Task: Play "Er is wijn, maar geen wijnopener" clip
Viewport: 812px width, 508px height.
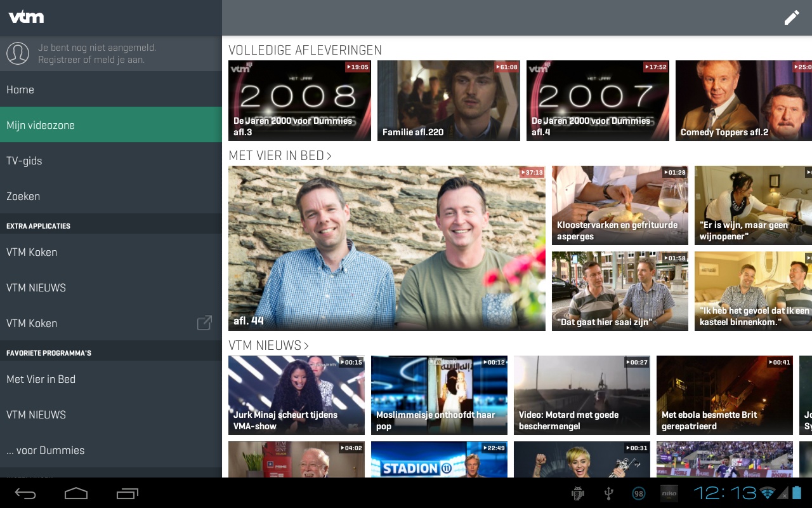Action: coord(753,206)
